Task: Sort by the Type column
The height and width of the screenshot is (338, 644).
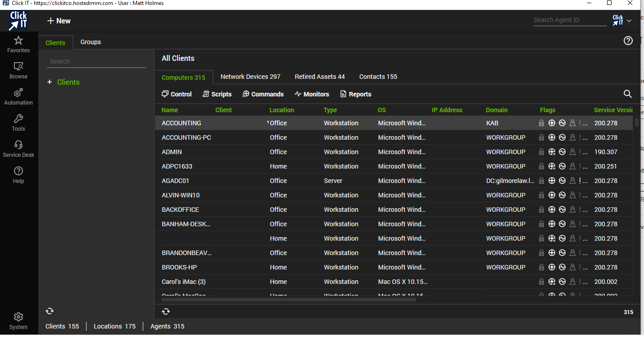Action: point(330,110)
